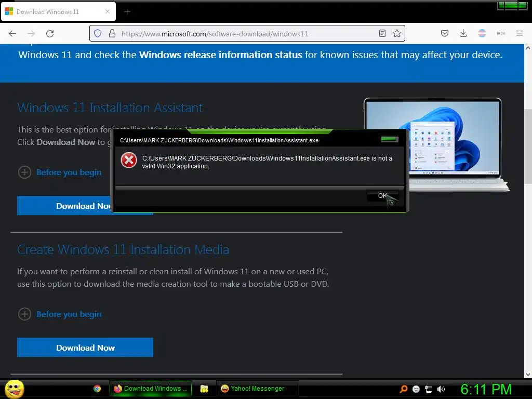Click the striped round extension icon
The height and width of the screenshot is (399, 532).
(482, 33)
